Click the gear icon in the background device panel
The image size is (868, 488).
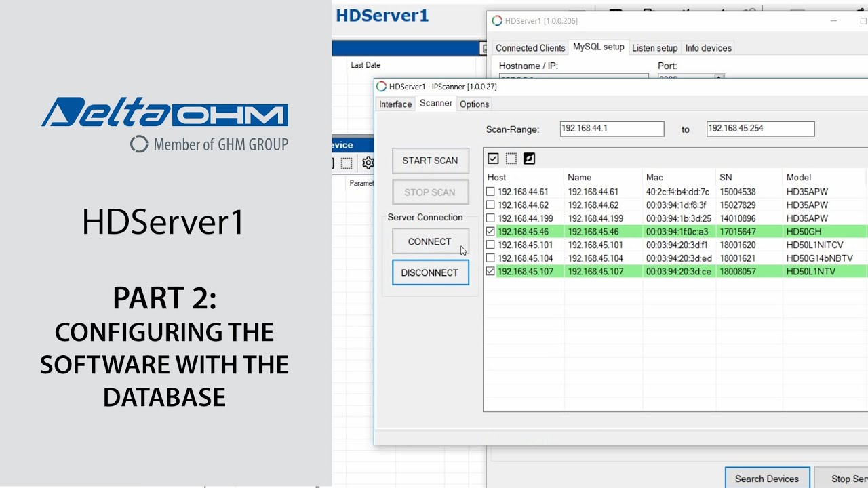pyautogui.click(x=368, y=163)
